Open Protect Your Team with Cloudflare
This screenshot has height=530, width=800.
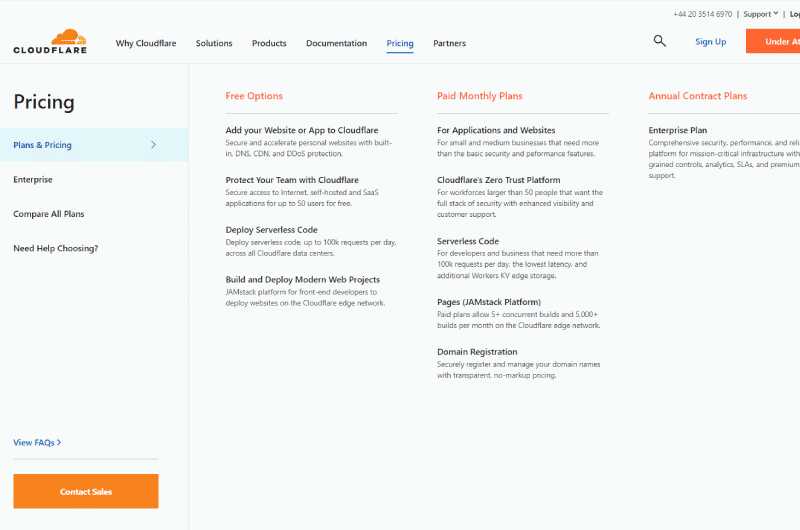[292, 180]
